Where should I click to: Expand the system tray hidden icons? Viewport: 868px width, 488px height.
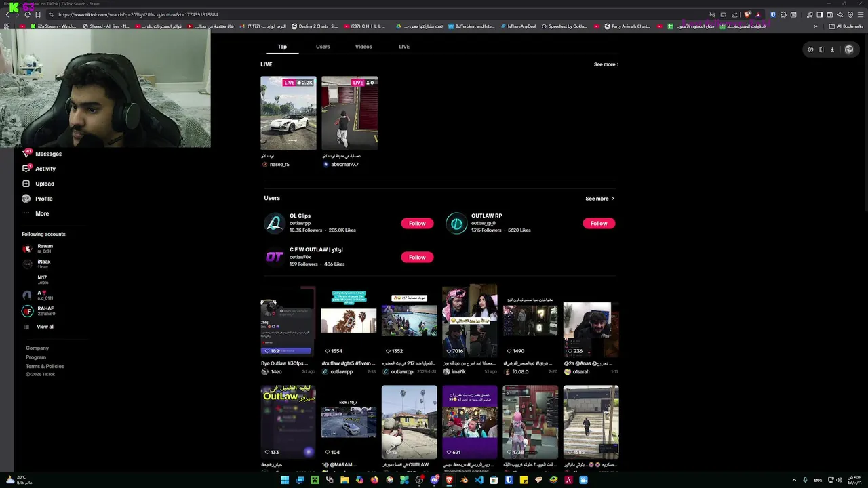pyautogui.click(x=794, y=480)
